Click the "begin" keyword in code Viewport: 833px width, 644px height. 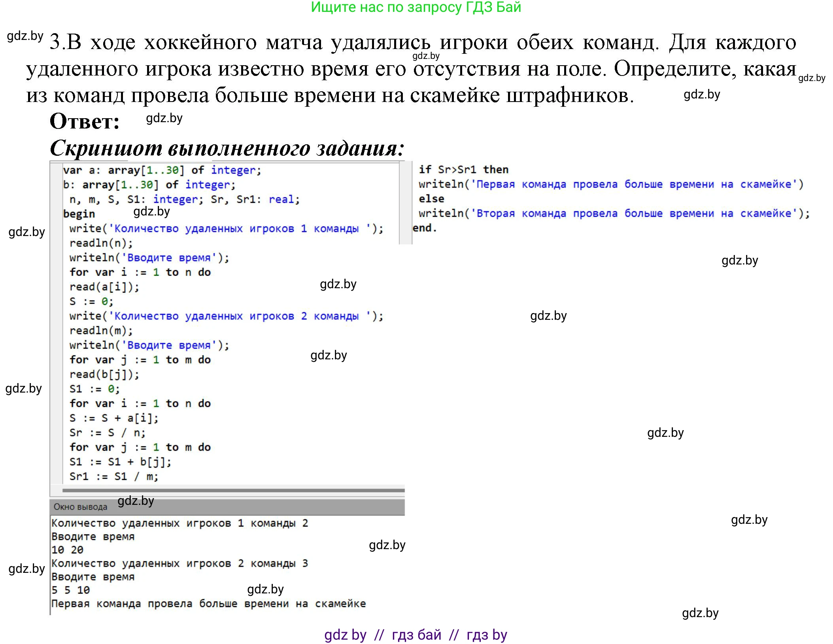click(x=79, y=213)
